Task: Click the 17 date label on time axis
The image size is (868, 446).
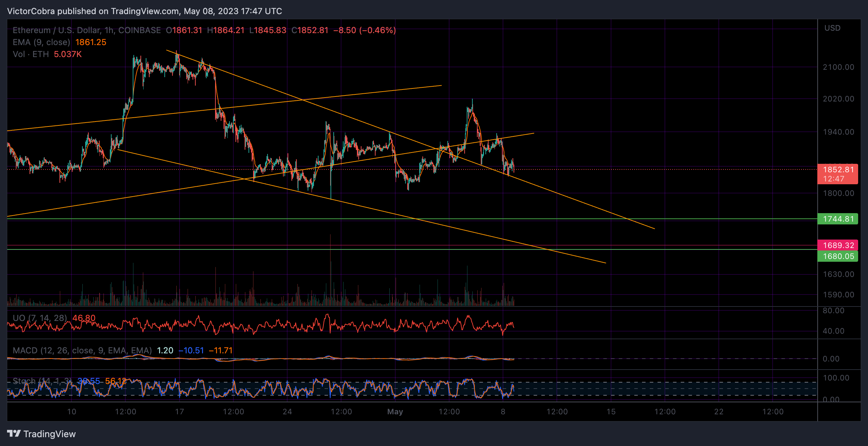Action: (180, 411)
